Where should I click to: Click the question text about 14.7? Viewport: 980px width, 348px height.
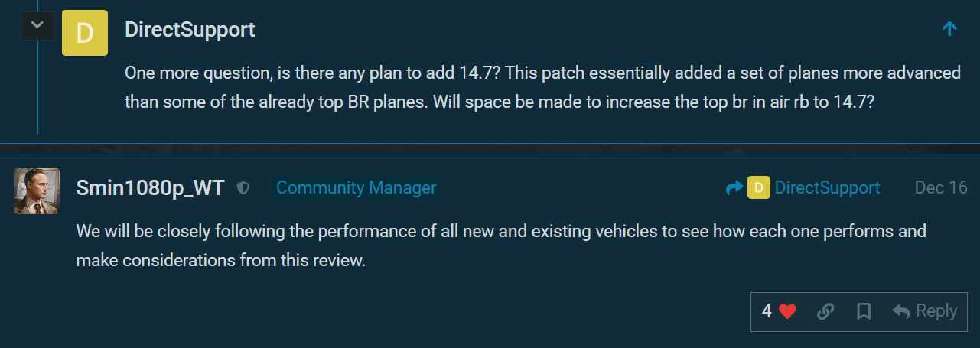(x=542, y=88)
